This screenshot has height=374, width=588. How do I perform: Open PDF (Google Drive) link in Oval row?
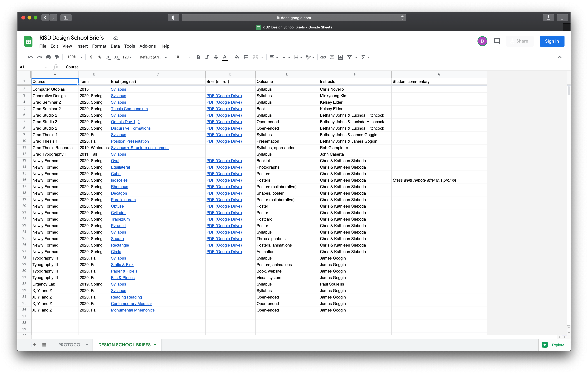(x=224, y=161)
